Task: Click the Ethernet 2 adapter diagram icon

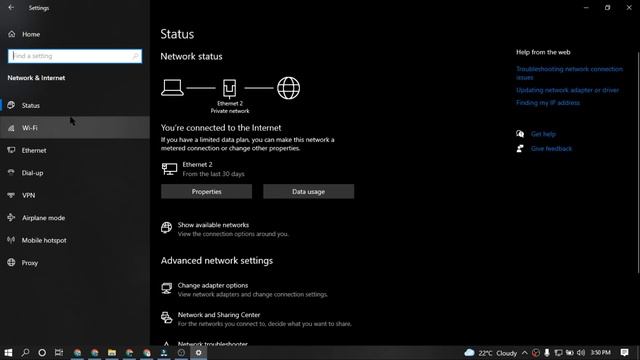Action: pos(229,88)
